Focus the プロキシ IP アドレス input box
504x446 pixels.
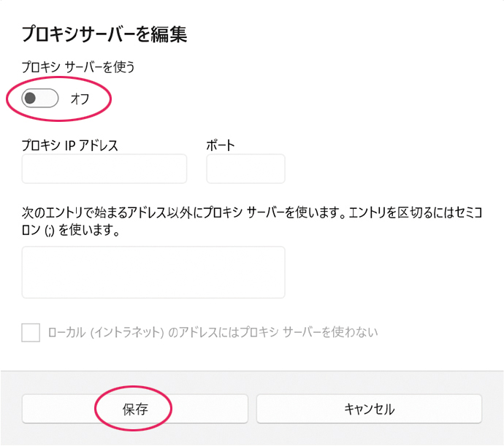pyautogui.click(x=104, y=169)
